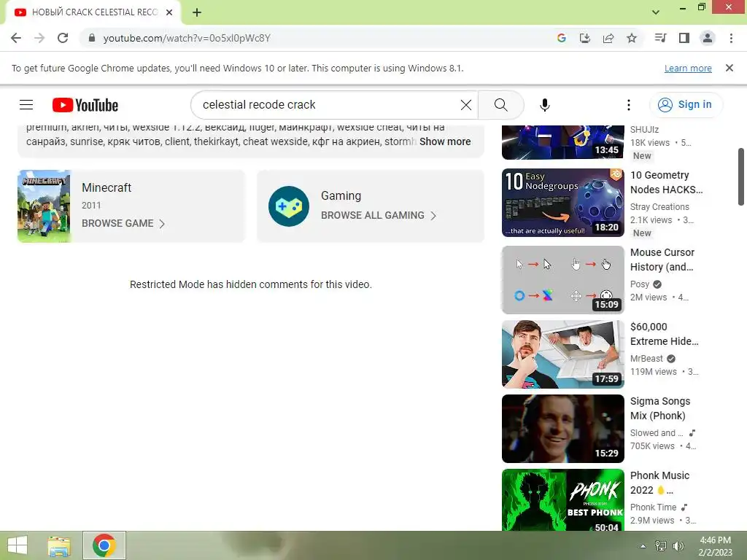The width and height of the screenshot is (747, 560).
Task: Open the Google icon in the address bar
Action: 562,38
